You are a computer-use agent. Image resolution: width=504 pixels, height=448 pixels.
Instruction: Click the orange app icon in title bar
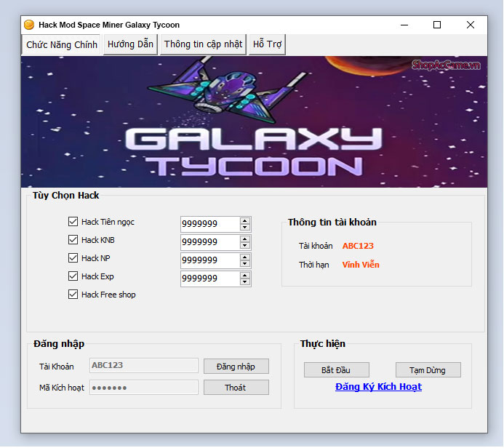pyautogui.click(x=29, y=25)
